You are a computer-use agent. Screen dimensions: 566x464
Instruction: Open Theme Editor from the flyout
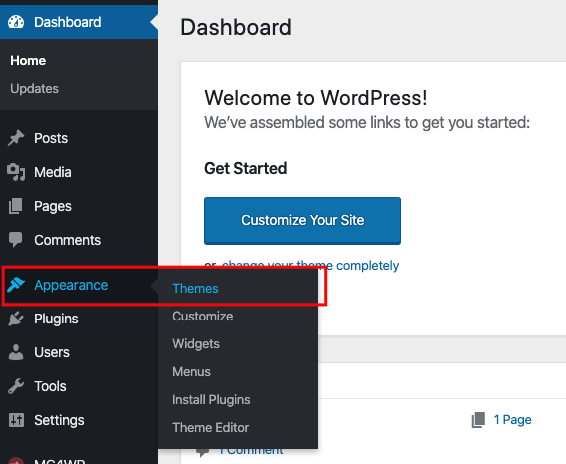click(x=211, y=428)
